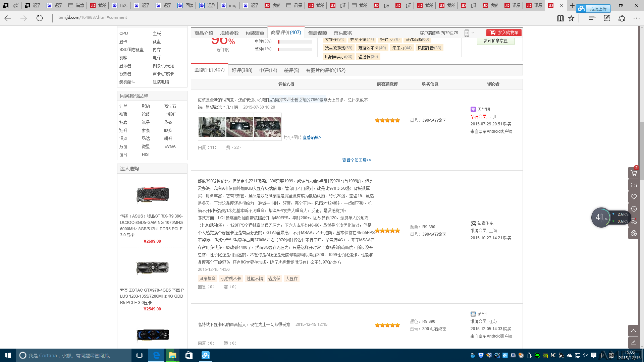Screen dimensions: 644x362
Task: Open the JD sidebar heart favorites icon
Action: point(634,197)
